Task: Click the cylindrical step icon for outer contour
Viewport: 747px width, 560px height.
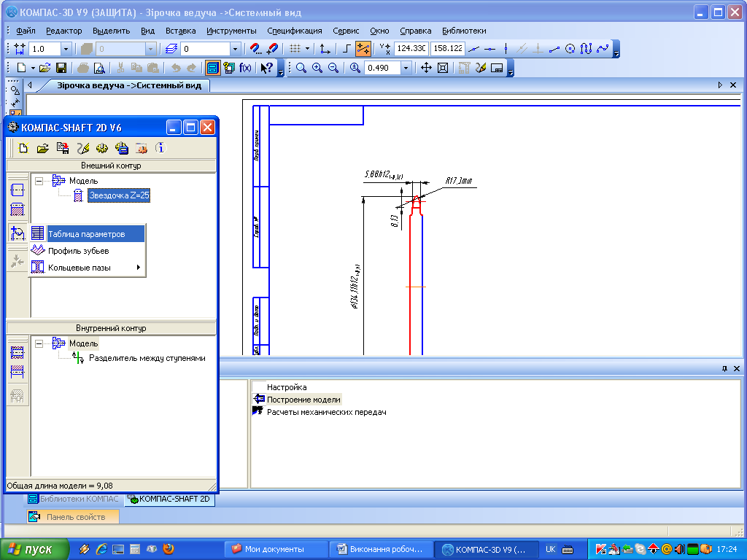Action: [18, 190]
